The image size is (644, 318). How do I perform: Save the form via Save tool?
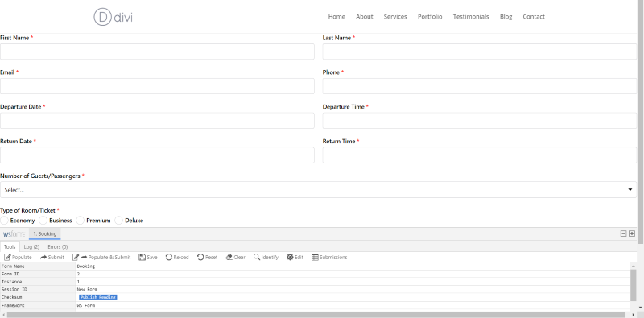pyautogui.click(x=148, y=257)
